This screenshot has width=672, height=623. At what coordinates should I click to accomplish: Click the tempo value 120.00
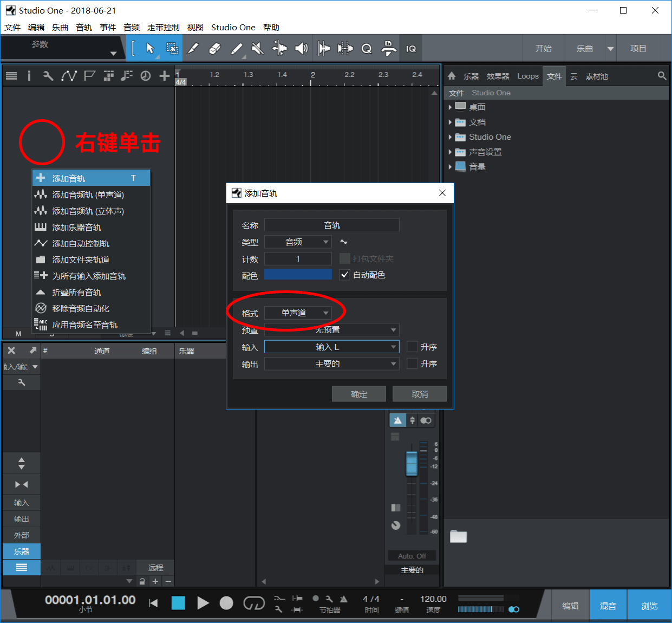coord(433,599)
